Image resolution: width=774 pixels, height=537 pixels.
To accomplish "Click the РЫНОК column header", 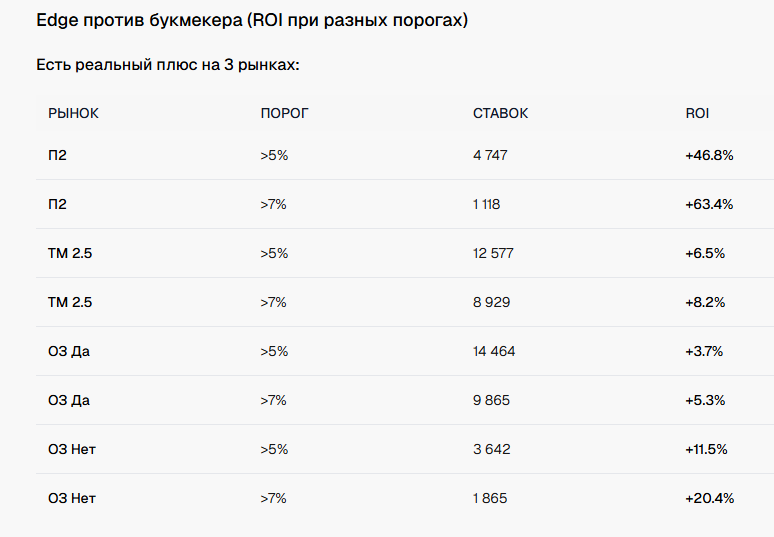I will [x=73, y=114].
